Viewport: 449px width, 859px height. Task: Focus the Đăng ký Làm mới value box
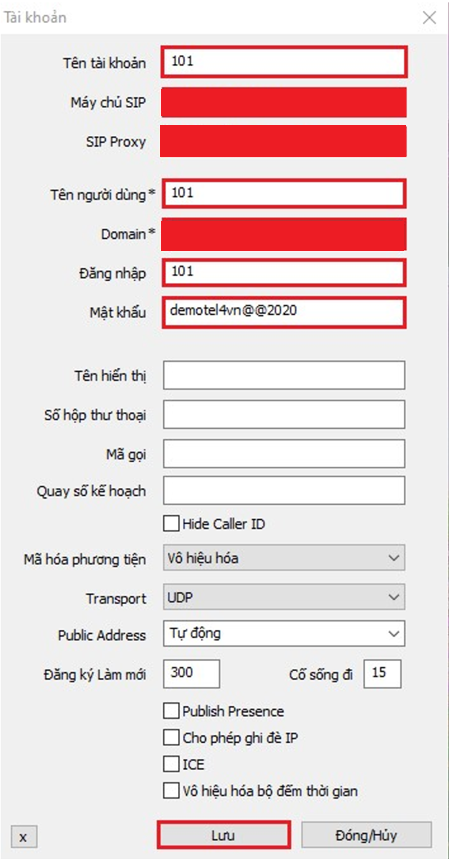[x=192, y=673]
